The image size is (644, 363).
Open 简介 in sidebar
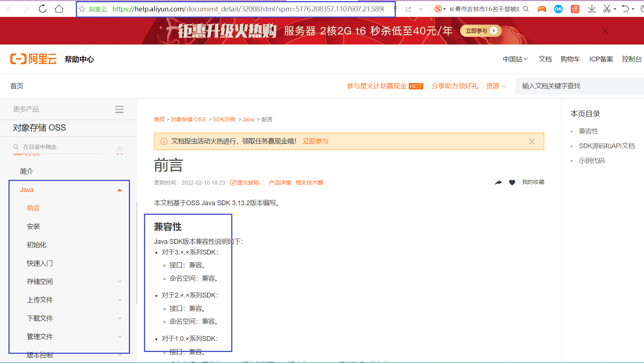pyautogui.click(x=27, y=171)
